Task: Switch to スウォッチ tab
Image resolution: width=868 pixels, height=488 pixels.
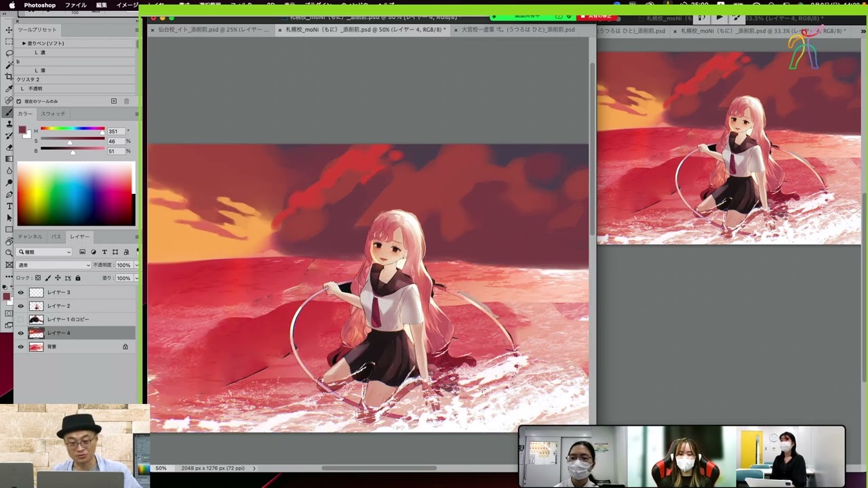Action: coord(53,114)
